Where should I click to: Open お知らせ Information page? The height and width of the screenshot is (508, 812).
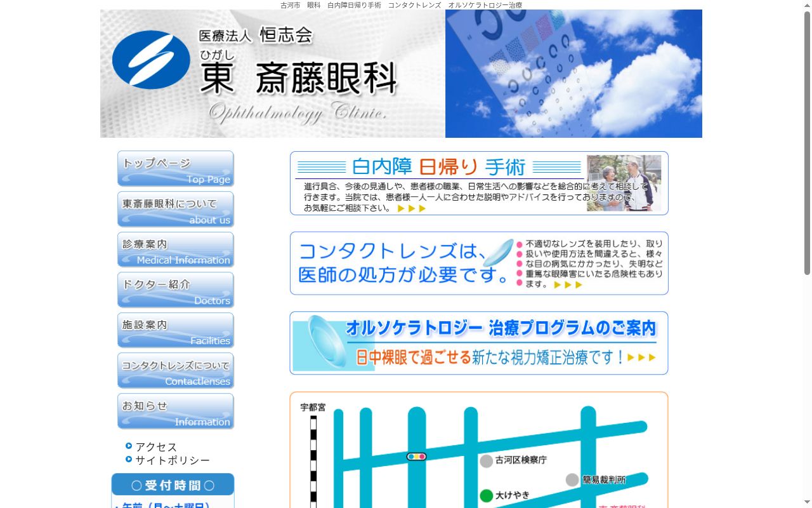[x=176, y=411]
